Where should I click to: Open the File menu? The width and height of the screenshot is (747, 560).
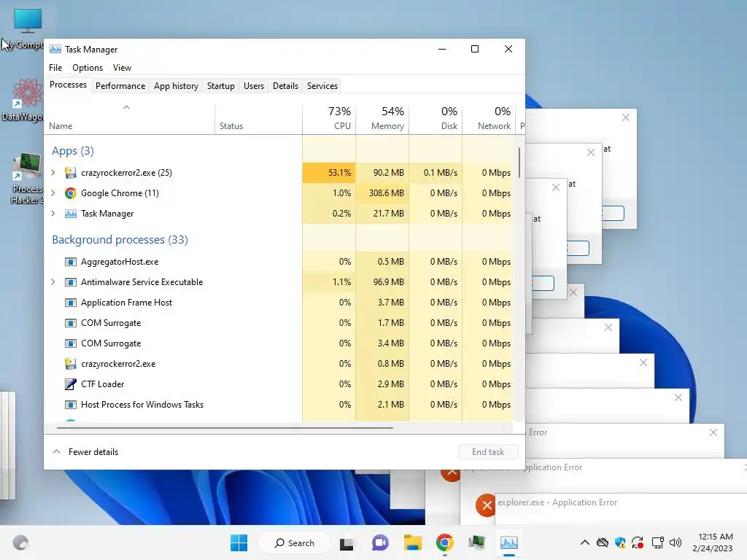[x=55, y=68]
